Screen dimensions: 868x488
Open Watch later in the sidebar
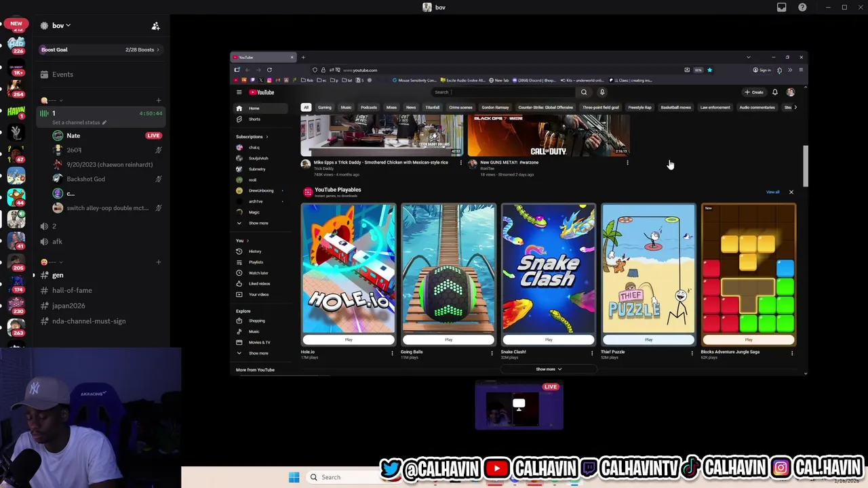pos(258,273)
